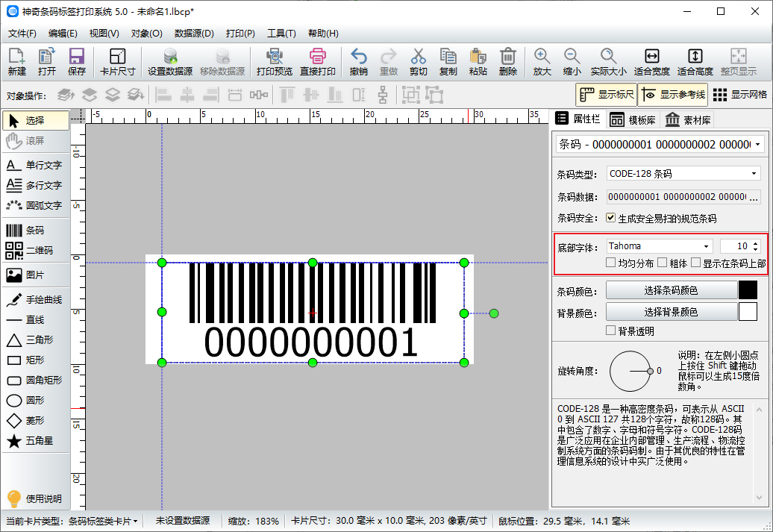Open the 对象(O) menu

click(146, 34)
